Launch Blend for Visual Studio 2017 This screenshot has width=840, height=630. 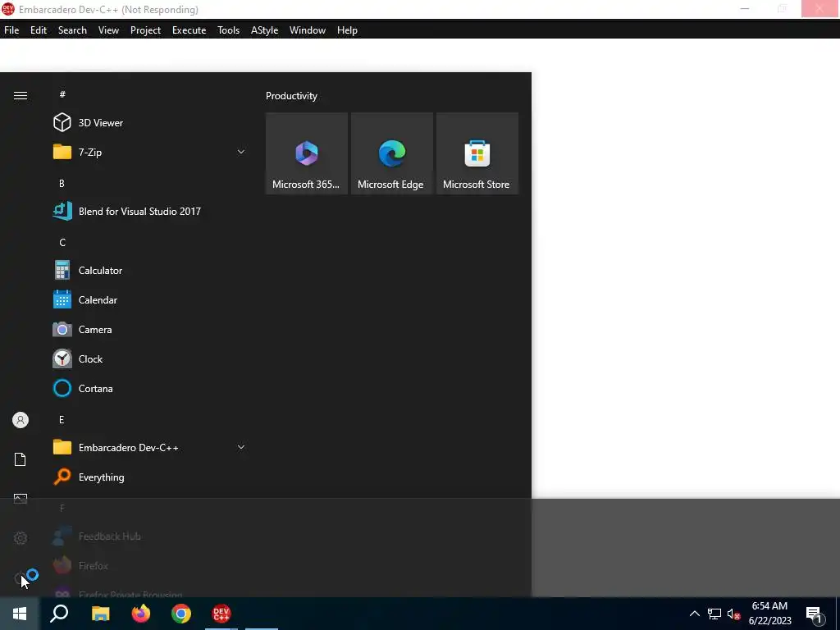coord(150,211)
